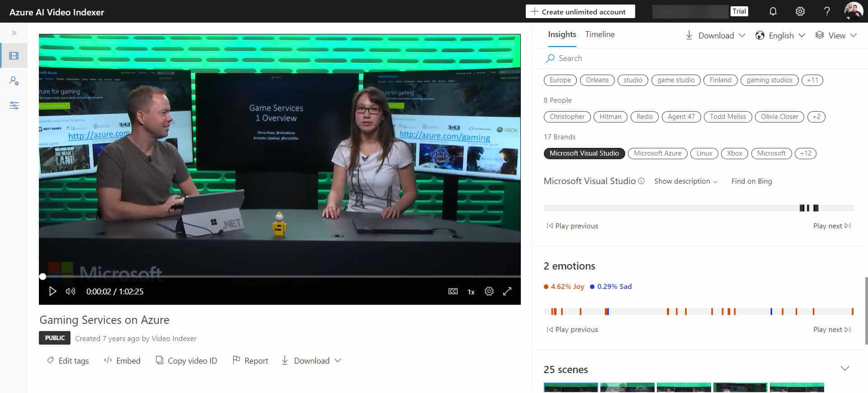The image size is (868, 393).
Task: Play next brand appearance
Action: pyautogui.click(x=832, y=226)
